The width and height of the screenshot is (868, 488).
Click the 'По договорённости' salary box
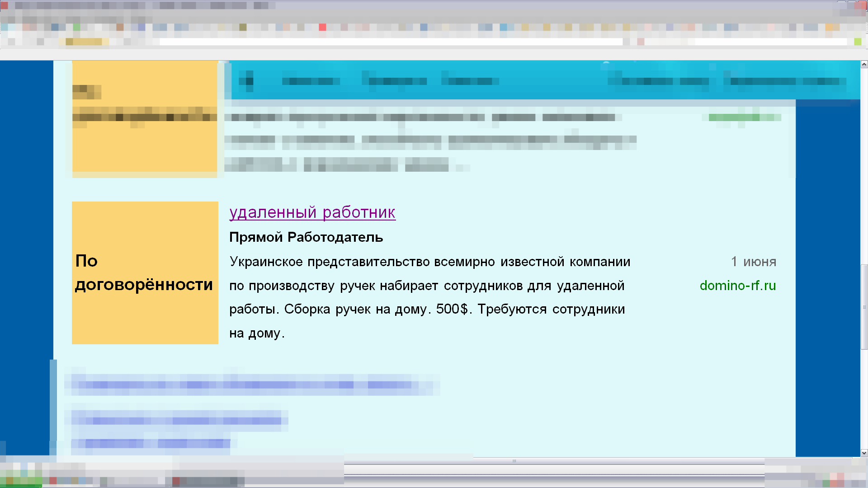click(145, 272)
